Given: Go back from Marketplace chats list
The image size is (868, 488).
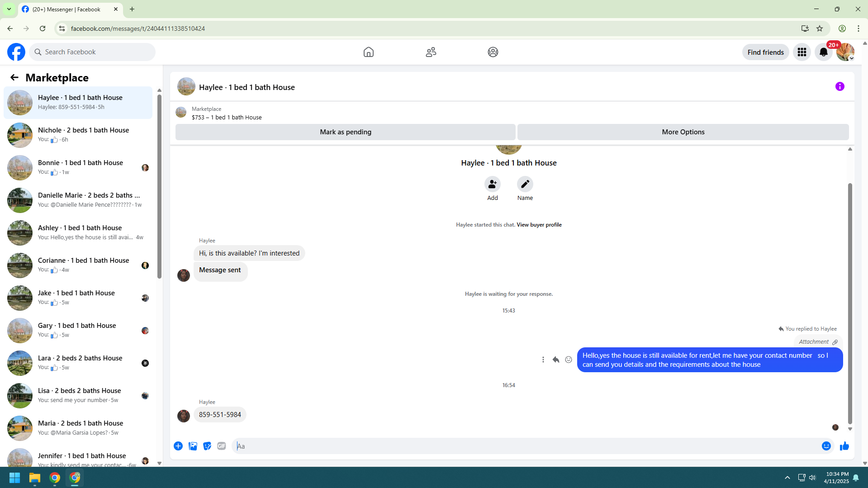Looking at the screenshot, I should tap(14, 78).
